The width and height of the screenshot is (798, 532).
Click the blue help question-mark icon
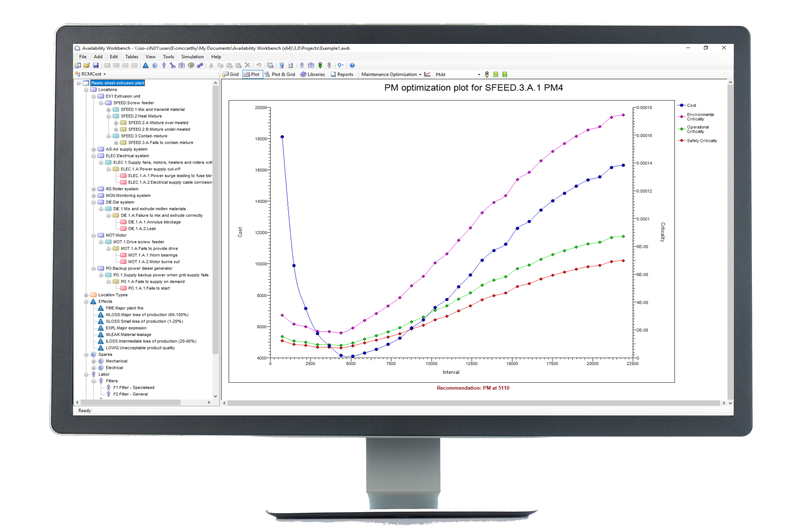pos(352,65)
